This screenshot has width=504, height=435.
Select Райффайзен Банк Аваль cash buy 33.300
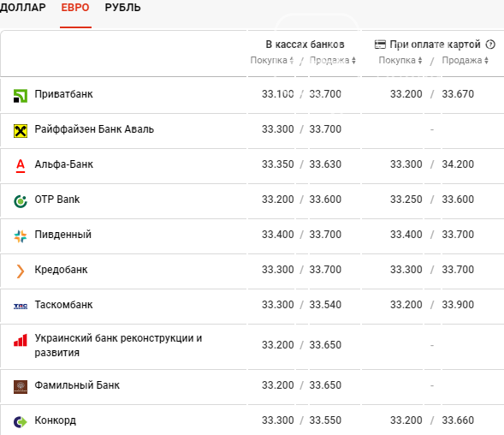(278, 129)
